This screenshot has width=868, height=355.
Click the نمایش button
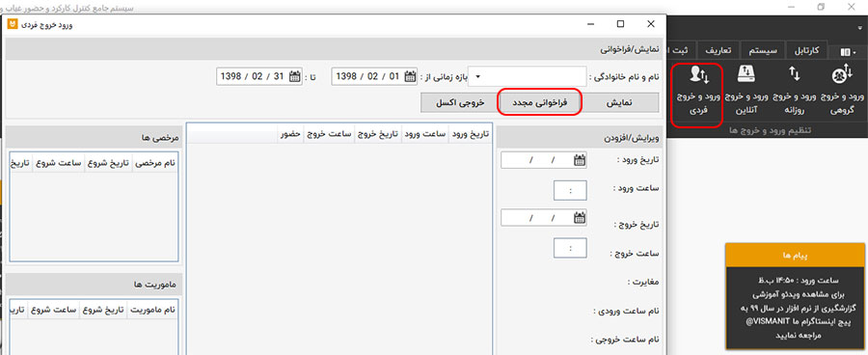pos(620,102)
